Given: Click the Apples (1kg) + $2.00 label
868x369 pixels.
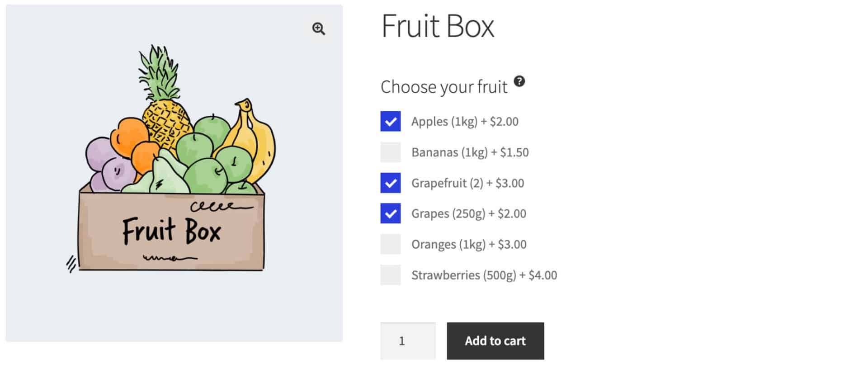Looking at the screenshot, I should tap(464, 122).
